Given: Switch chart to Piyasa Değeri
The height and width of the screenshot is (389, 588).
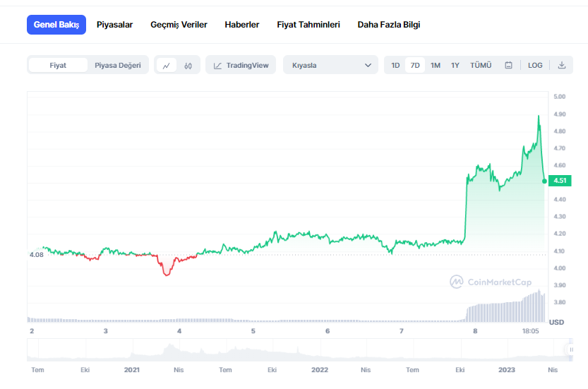Looking at the screenshot, I should coord(118,66).
